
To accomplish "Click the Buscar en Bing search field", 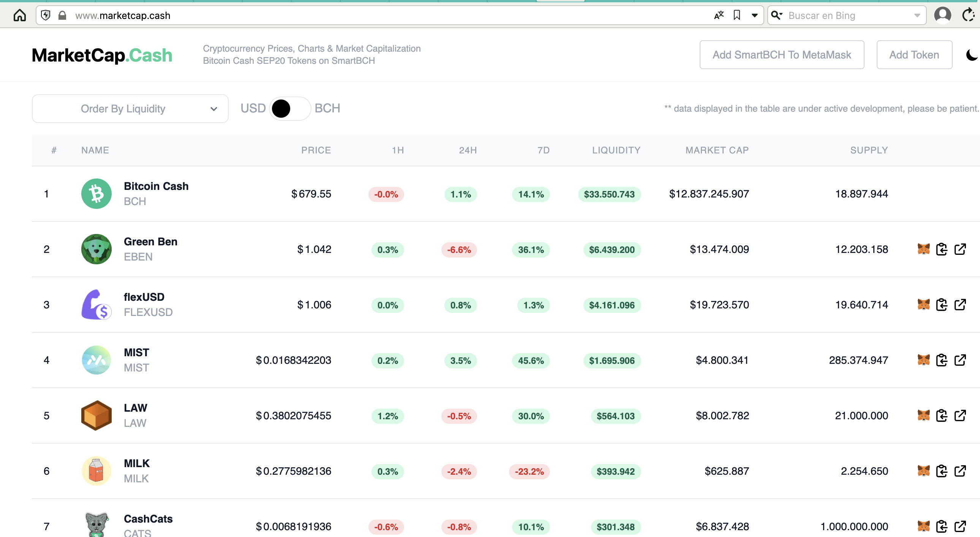I will pyautogui.click(x=848, y=16).
